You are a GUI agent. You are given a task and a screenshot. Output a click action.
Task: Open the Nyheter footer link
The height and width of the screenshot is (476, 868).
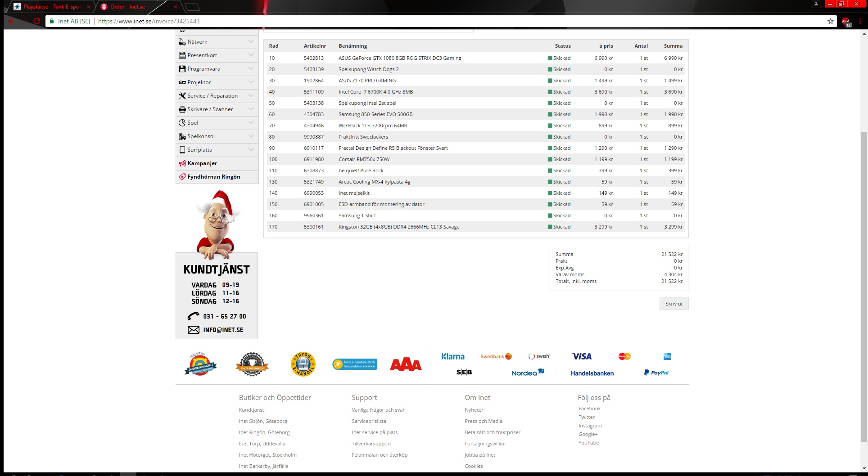[x=474, y=410]
